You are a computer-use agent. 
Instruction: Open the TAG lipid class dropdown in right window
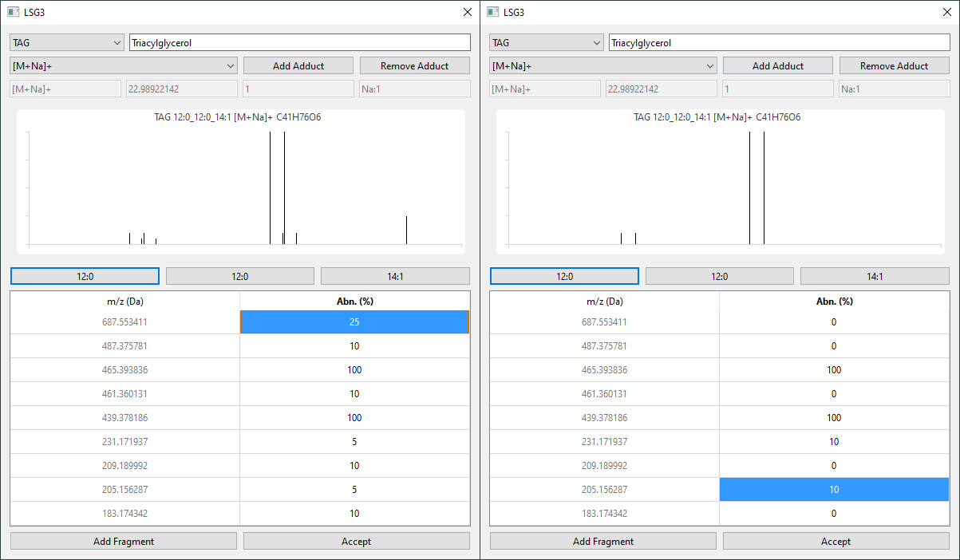click(x=547, y=42)
